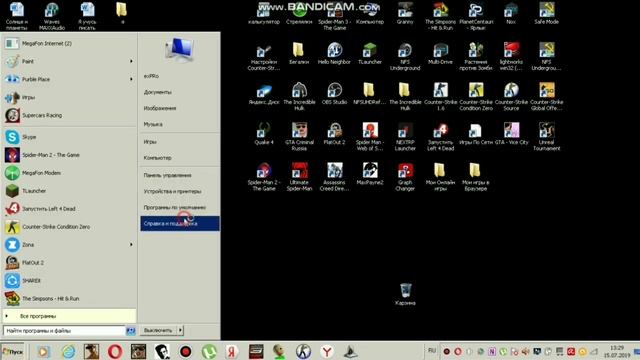Open the ecPRo user folder link
This screenshot has width=640, height=360.
click(180, 76)
